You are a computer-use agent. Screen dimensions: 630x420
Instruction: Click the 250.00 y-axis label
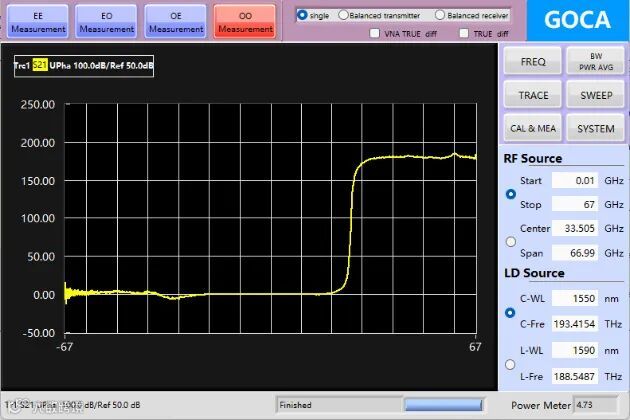click(x=38, y=105)
